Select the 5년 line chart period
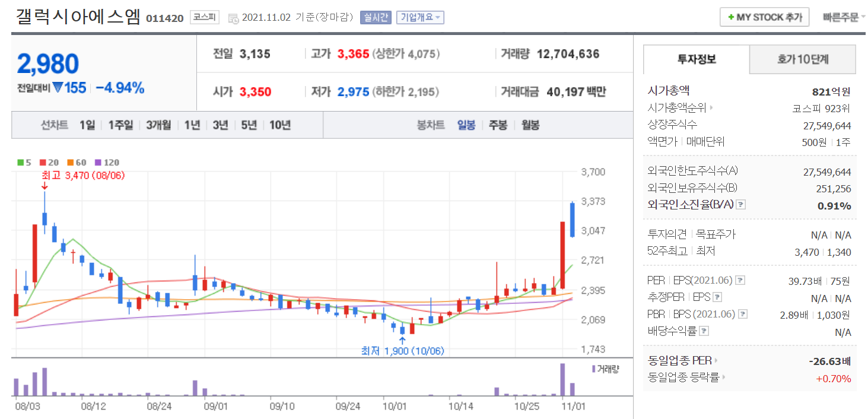Screen dimensions: 868x419 (x=249, y=125)
